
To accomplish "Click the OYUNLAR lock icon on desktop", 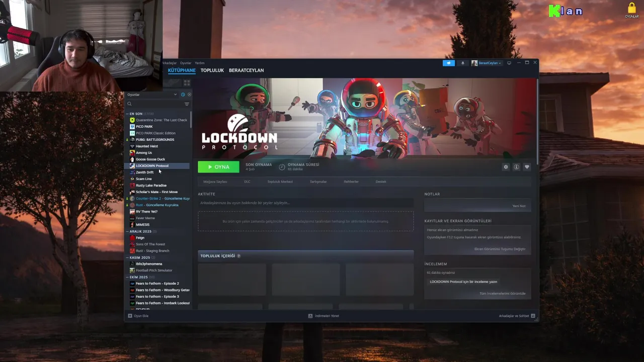I will [631, 9].
